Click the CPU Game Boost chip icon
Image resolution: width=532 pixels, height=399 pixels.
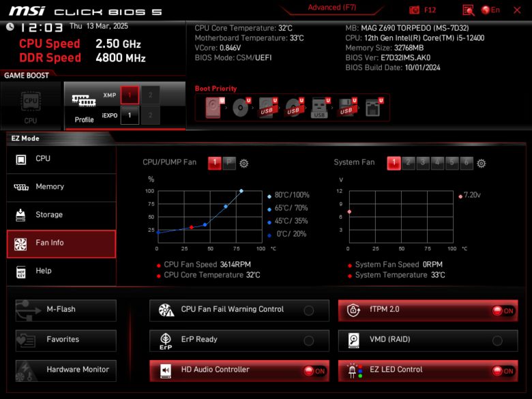(31, 101)
